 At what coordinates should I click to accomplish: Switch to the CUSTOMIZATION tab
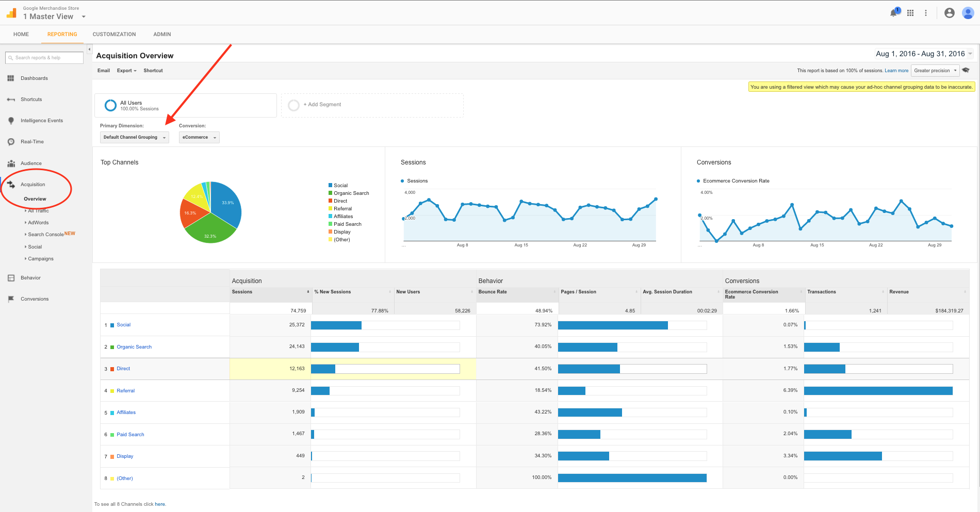point(113,34)
